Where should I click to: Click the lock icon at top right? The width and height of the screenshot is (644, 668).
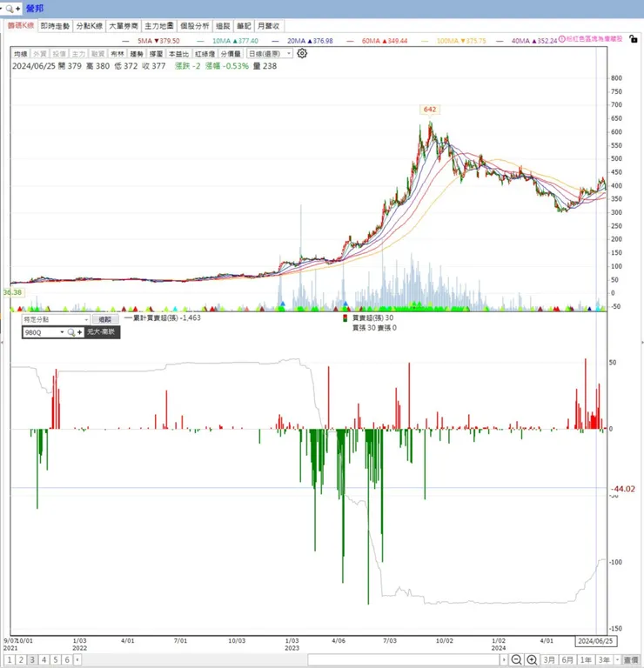(634, 39)
